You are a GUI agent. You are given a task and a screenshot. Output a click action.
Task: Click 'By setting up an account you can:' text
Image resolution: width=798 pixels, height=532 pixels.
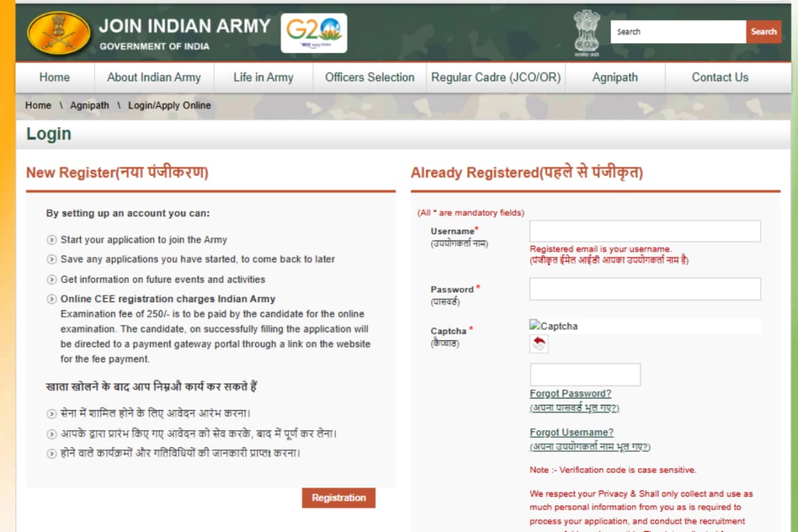click(x=128, y=213)
